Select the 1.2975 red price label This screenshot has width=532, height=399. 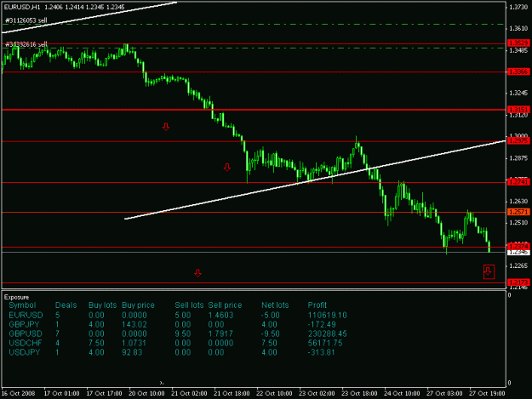tap(518, 140)
